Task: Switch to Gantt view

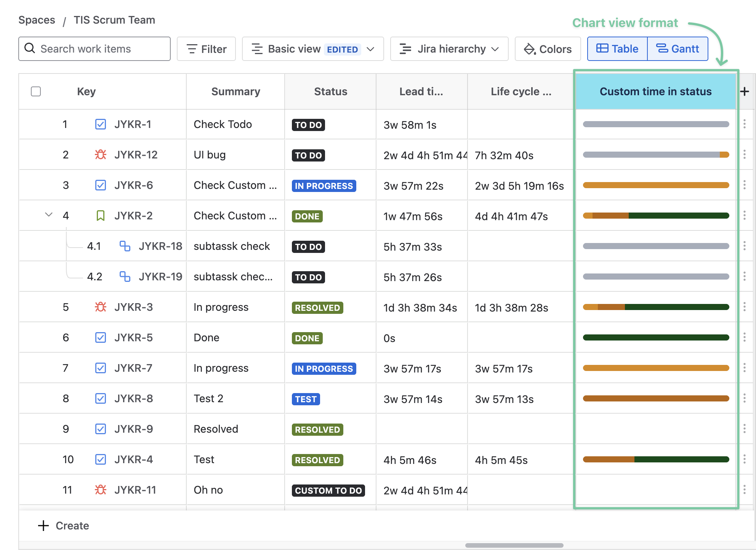Action: click(678, 49)
